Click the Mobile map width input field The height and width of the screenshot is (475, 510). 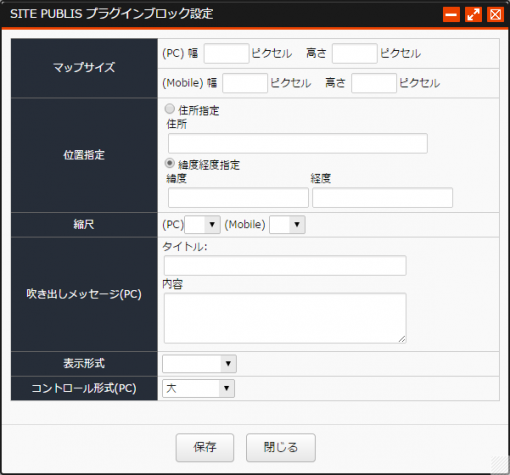coord(245,83)
